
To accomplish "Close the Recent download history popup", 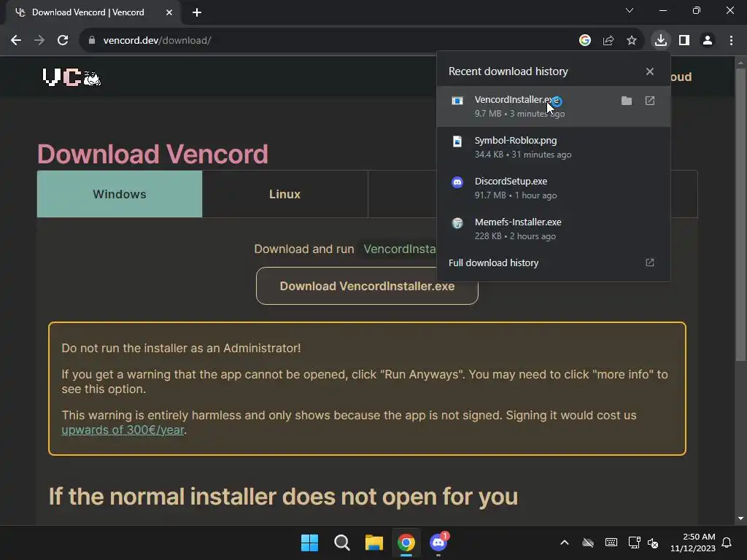I will (x=650, y=71).
